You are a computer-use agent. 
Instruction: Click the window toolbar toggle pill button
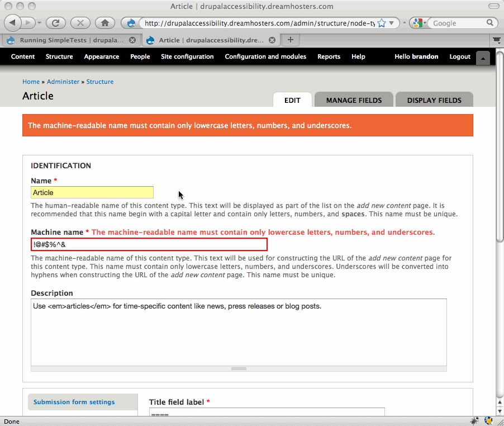tap(494, 6)
